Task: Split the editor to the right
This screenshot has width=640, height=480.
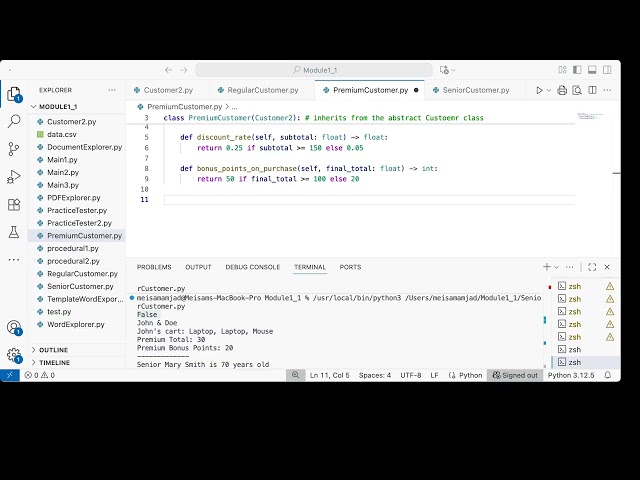Action: tap(592, 90)
